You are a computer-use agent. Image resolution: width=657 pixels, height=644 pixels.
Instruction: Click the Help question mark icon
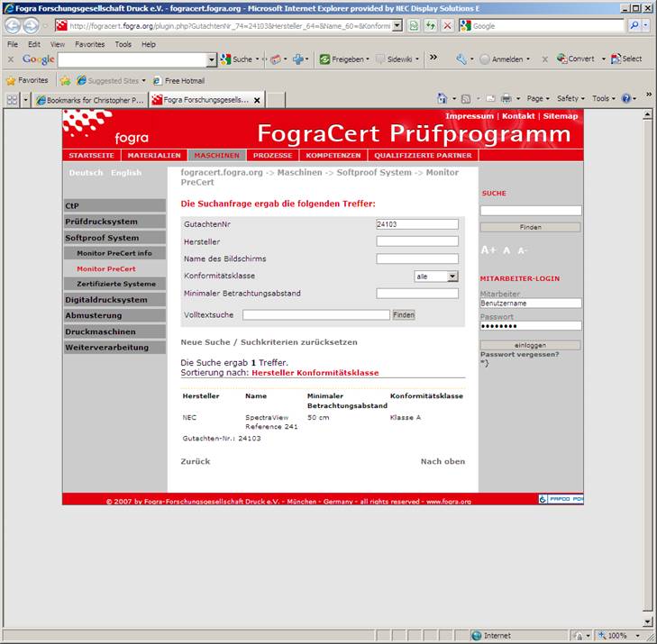(626, 99)
